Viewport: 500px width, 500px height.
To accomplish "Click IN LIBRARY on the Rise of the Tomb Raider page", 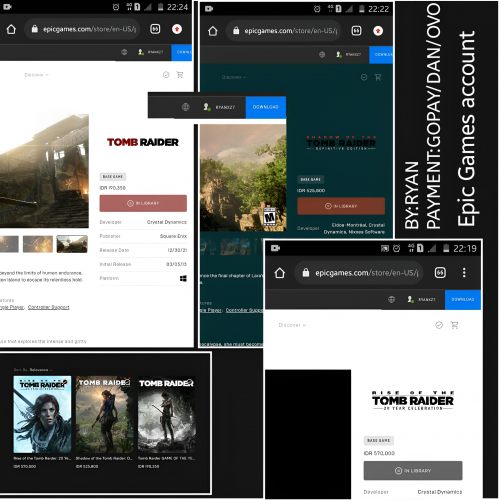I will (413, 471).
